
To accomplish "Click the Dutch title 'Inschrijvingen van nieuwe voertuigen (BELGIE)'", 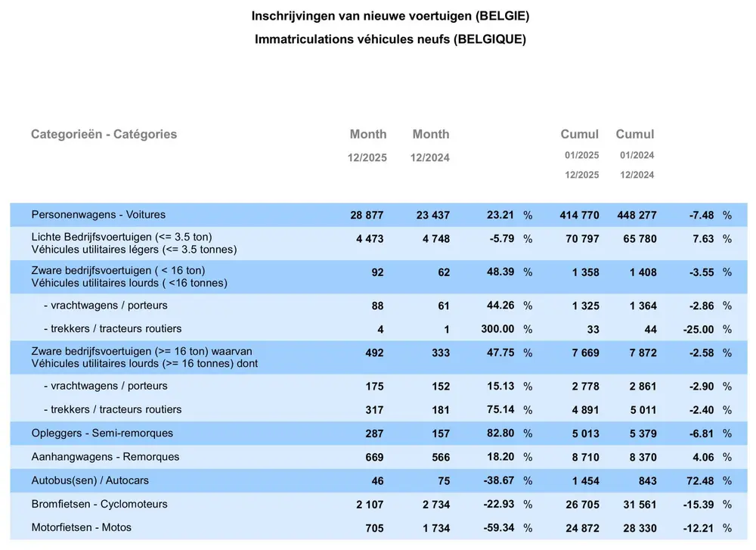I will pyautogui.click(x=390, y=16).
